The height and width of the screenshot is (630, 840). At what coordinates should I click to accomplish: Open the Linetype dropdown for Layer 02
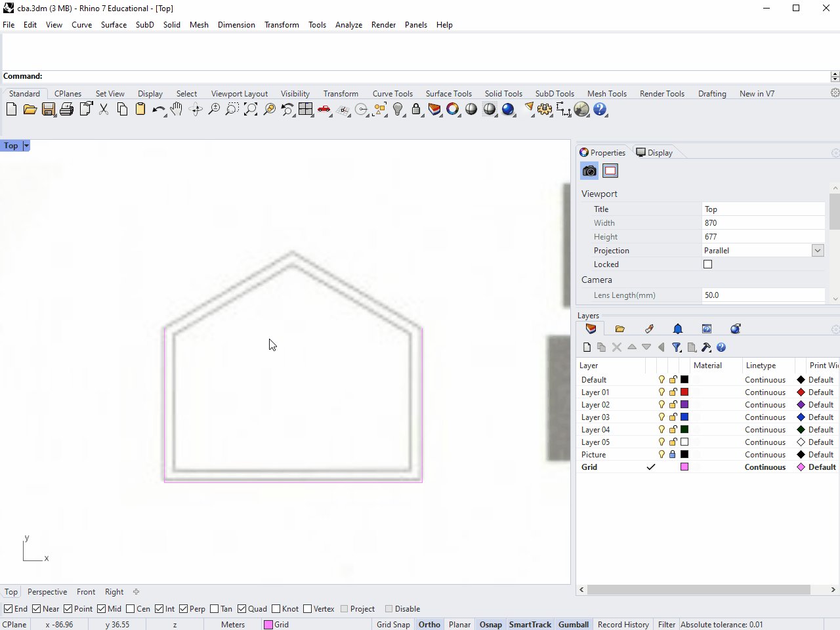tap(765, 405)
